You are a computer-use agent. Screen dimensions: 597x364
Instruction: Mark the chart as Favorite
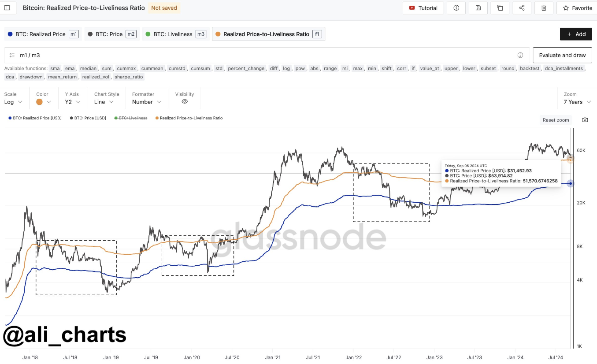pyautogui.click(x=577, y=8)
